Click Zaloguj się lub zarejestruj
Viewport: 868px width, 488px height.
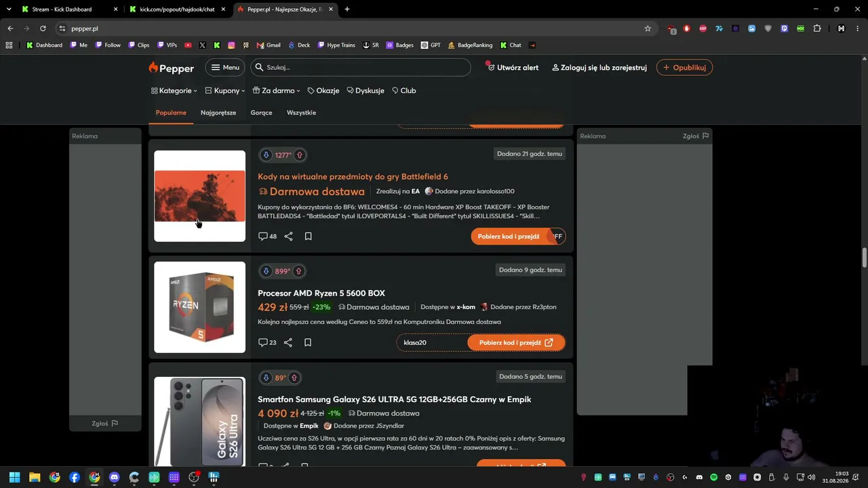click(x=599, y=68)
